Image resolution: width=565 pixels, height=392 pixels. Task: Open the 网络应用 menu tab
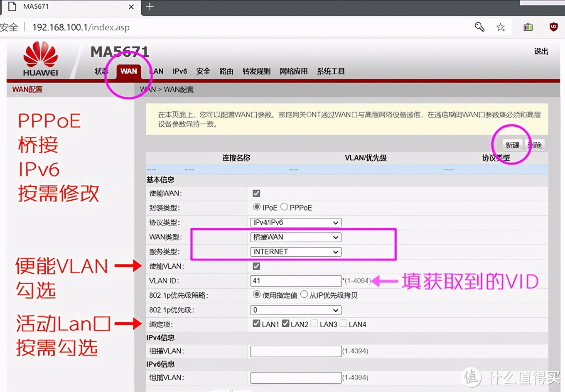pos(294,71)
